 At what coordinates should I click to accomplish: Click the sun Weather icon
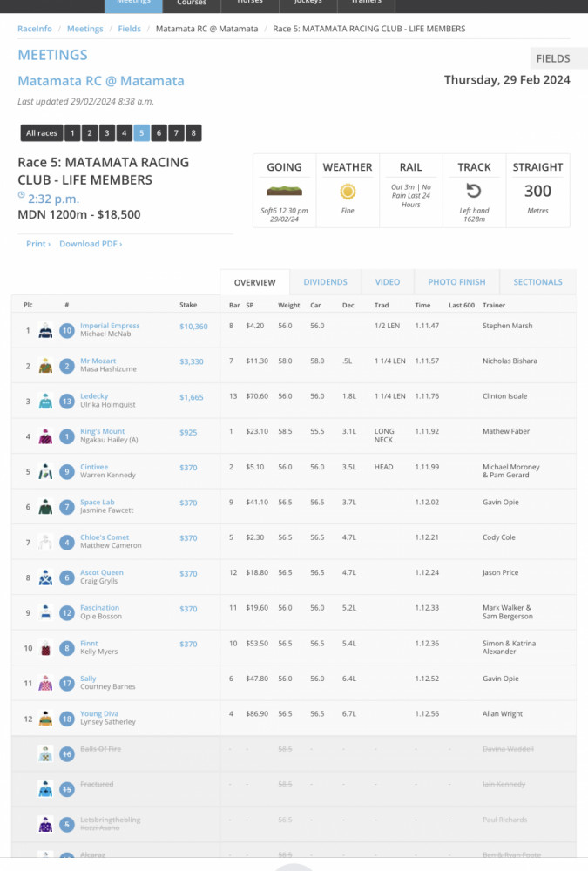point(348,192)
